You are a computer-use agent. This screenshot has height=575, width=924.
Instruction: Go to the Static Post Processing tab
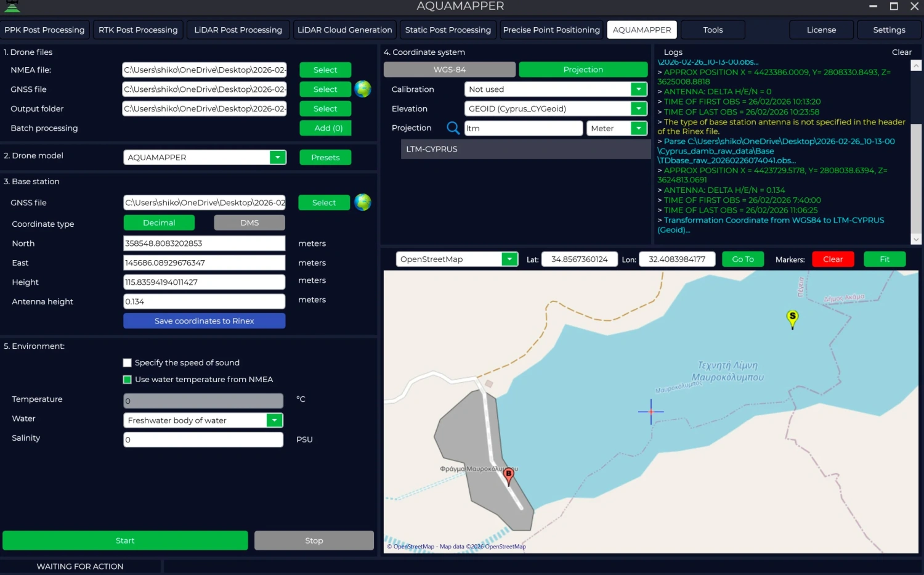pos(448,30)
